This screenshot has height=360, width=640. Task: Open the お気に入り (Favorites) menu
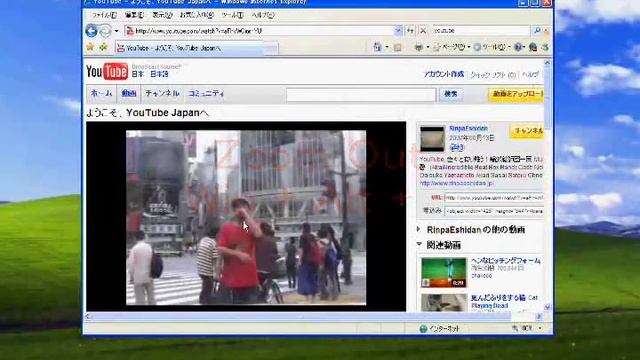(x=197, y=15)
